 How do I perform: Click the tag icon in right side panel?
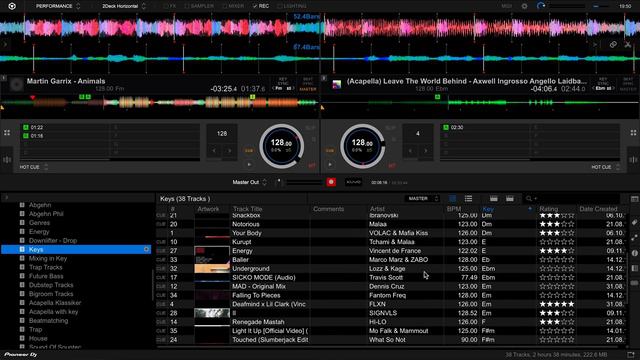point(634,222)
